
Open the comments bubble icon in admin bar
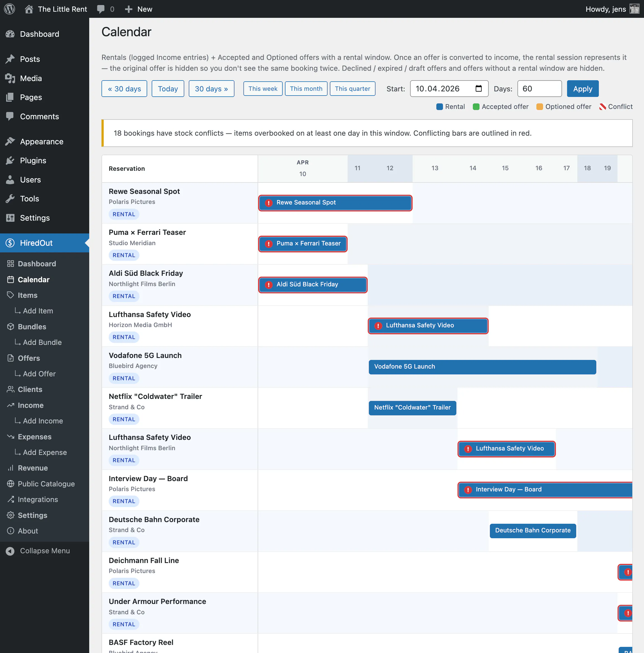tap(101, 9)
